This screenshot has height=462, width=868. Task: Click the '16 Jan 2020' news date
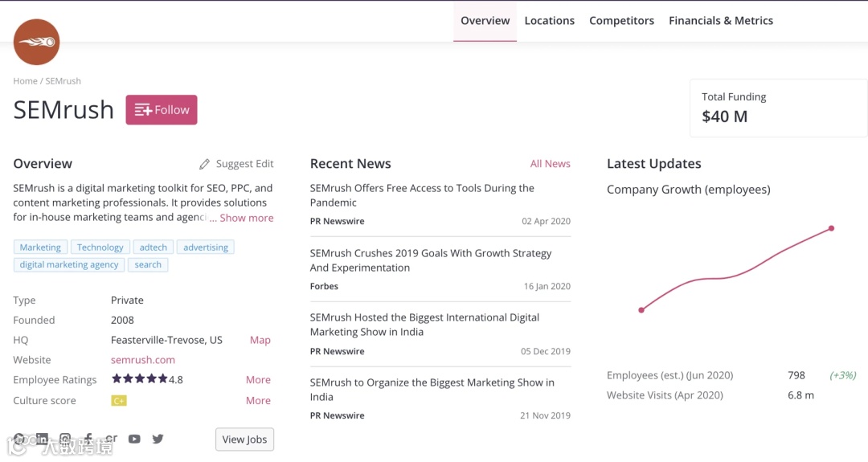(x=547, y=286)
